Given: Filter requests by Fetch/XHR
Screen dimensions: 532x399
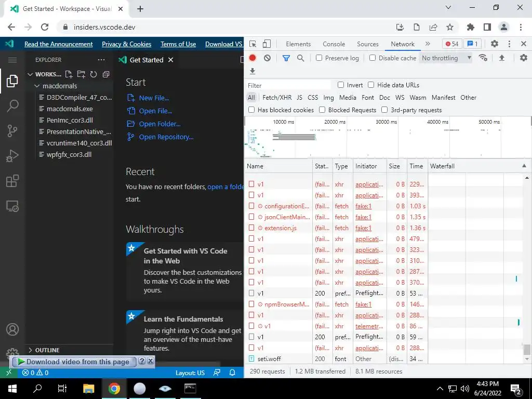Looking at the screenshot, I should click(x=277, y=97).
